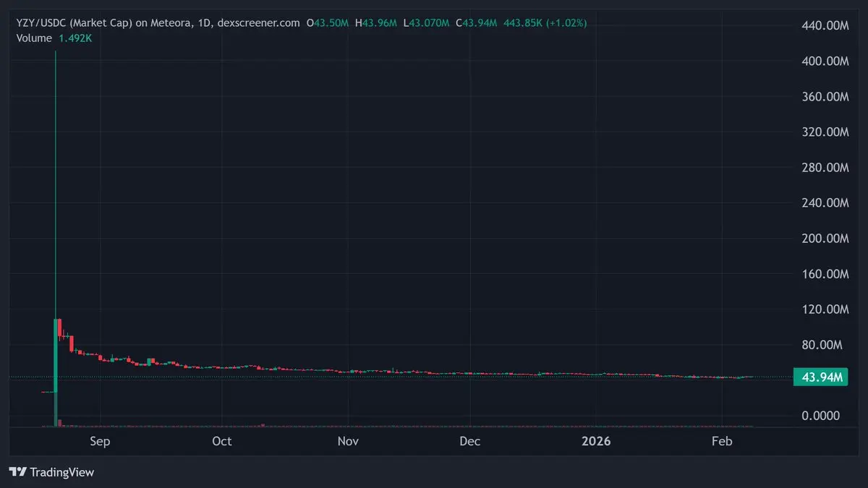
Task: Click the 160.00M price axis label
Action: point(825,273)
